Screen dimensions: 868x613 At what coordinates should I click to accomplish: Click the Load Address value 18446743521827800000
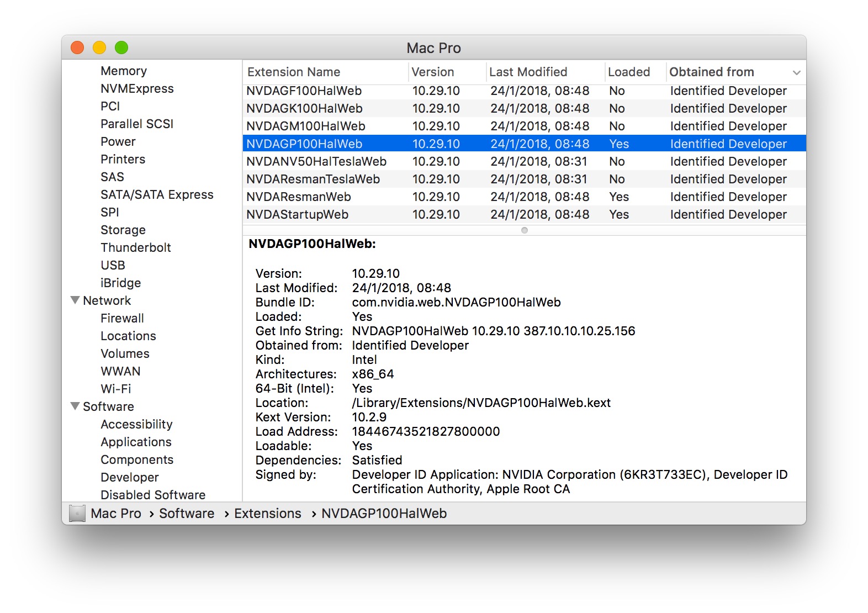tap(426, 431)
